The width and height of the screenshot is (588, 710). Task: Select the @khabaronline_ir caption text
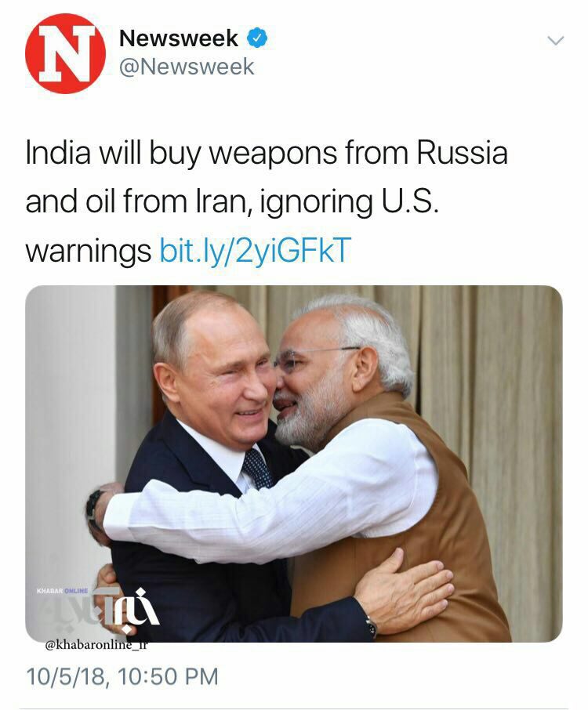[x=96, y=645]
